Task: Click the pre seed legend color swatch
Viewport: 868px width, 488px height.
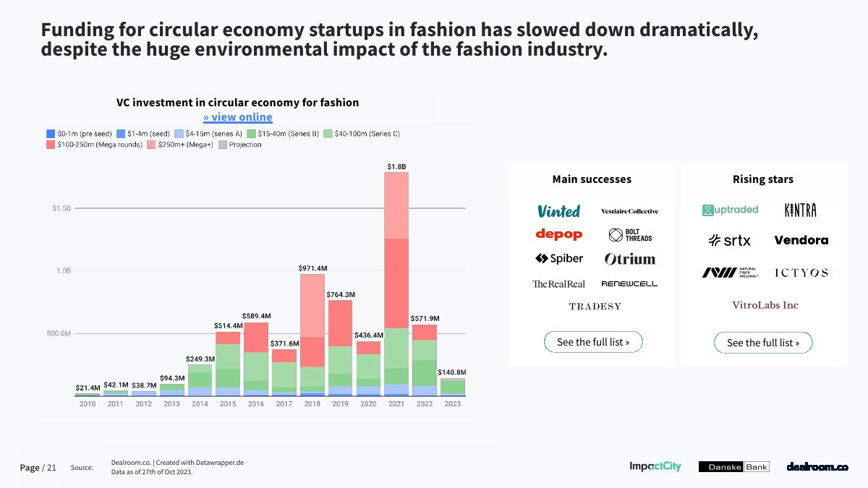Action: (x=51, y=134)
